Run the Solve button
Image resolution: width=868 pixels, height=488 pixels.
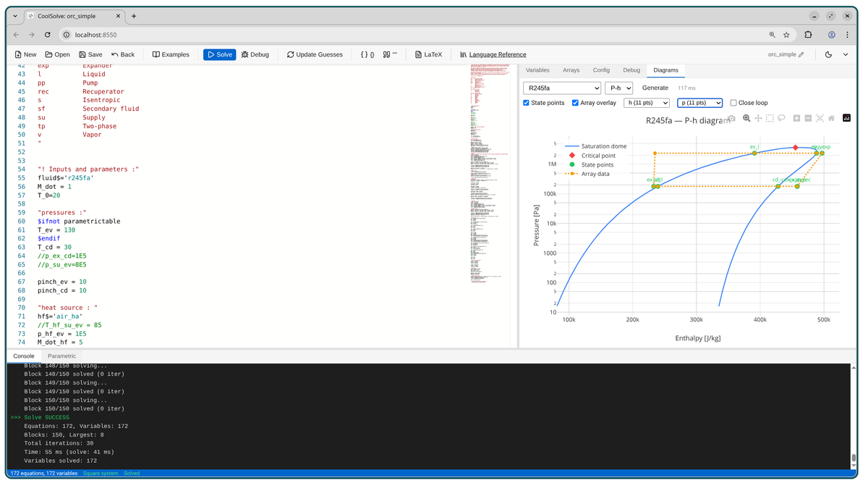[x=220, y=54]
